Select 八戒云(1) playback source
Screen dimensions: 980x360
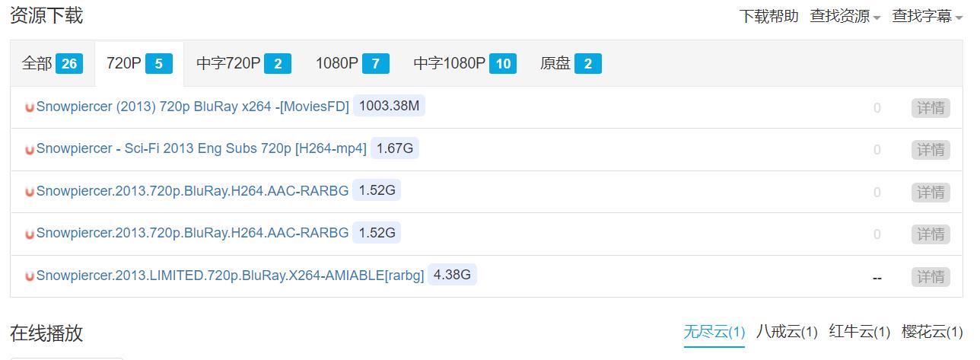click(x=787, y=332)
